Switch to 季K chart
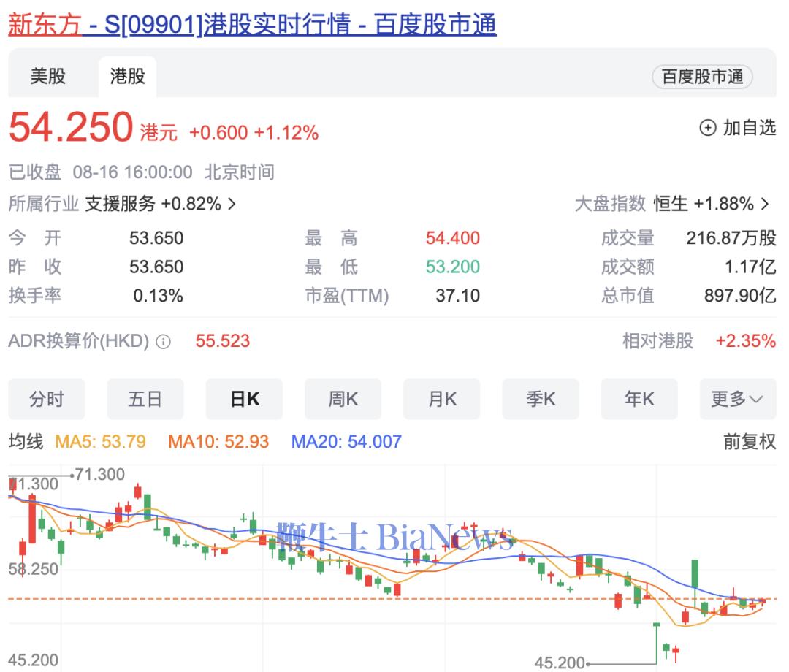 [541, 400]
